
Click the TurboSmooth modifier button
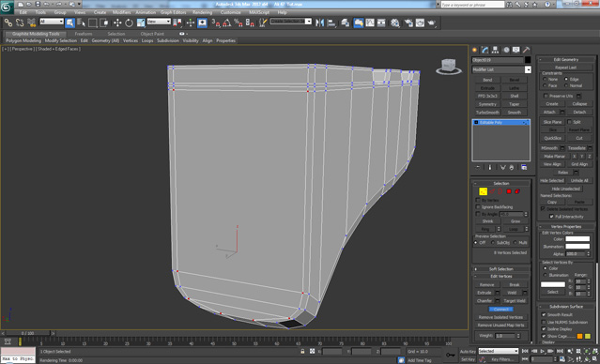(x=487, y=113)
